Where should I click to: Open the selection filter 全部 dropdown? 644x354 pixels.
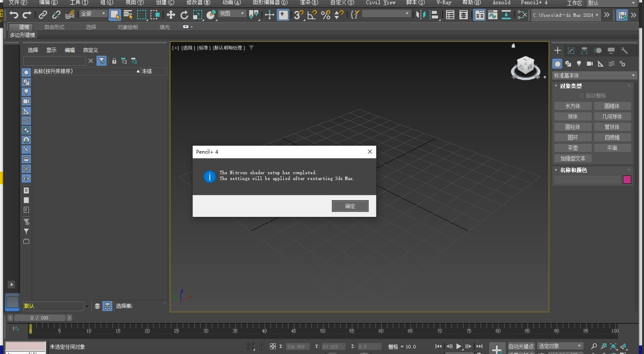pos(93,14)
